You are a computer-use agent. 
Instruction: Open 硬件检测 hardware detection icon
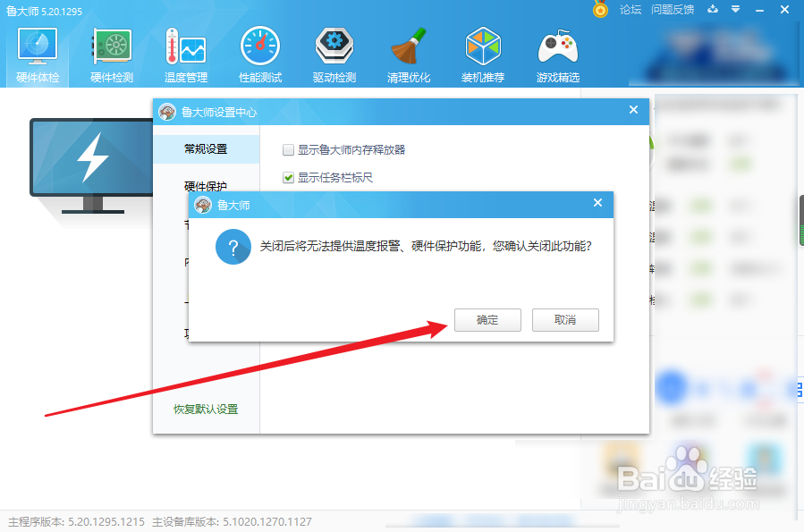click(x=112, y=55)
